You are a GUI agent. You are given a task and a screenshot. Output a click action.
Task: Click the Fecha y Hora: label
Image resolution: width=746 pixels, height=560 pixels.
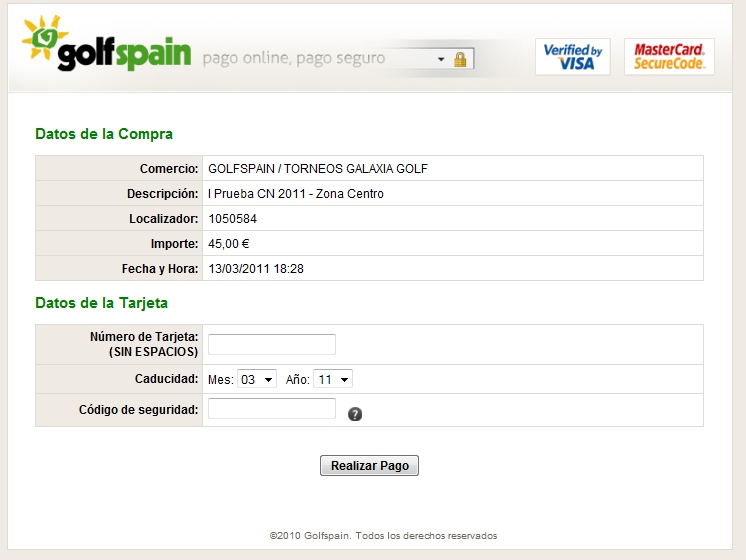click(160, 269)
